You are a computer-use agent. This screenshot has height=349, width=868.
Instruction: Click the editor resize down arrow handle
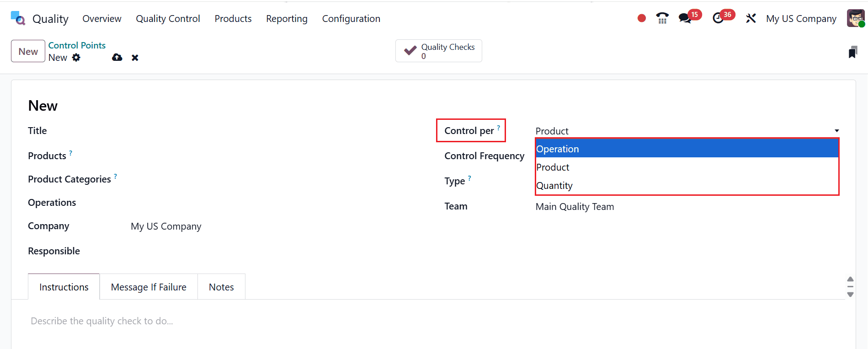(x=850, y=295)
